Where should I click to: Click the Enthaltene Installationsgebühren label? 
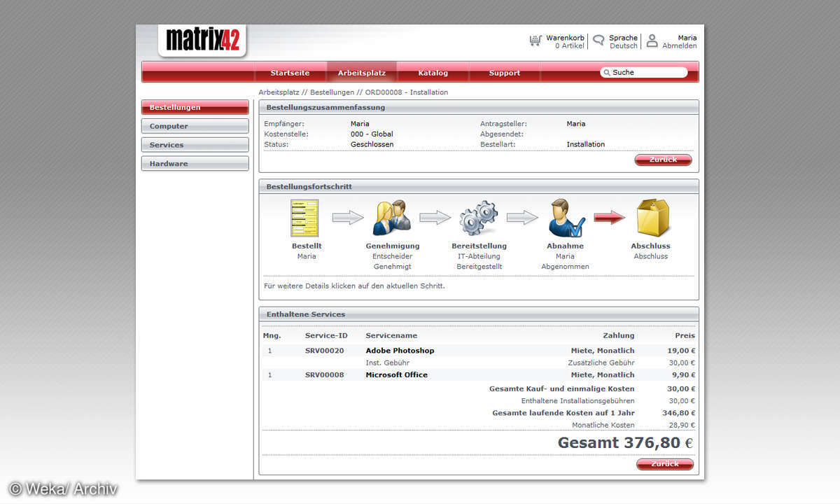[578, 400]
